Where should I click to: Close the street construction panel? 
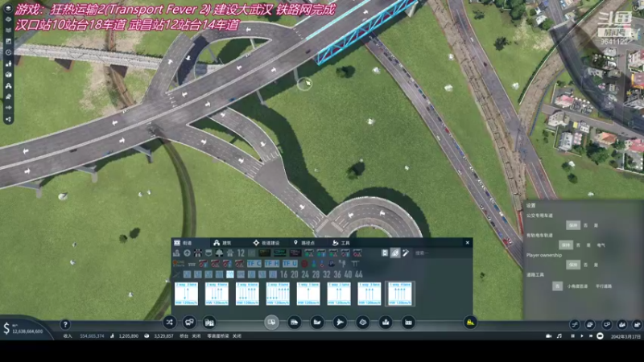pos(468,243)
